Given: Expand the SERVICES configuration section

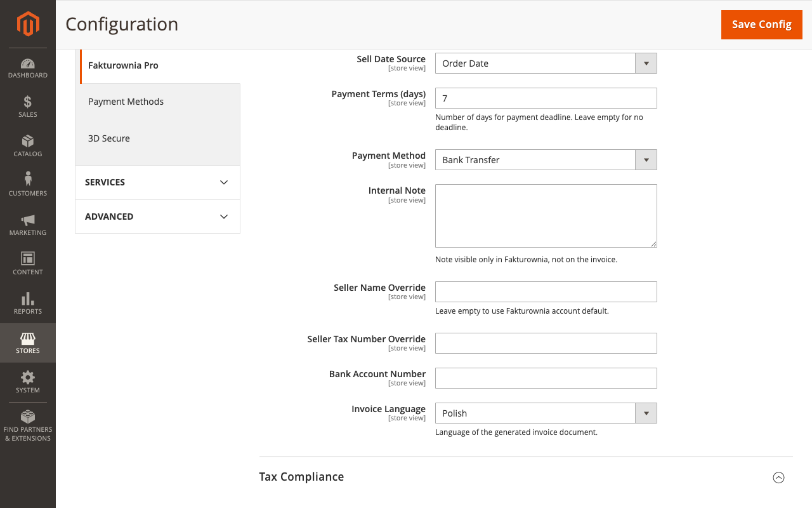Looking at the screenshot, I should [x=157, y=182].
